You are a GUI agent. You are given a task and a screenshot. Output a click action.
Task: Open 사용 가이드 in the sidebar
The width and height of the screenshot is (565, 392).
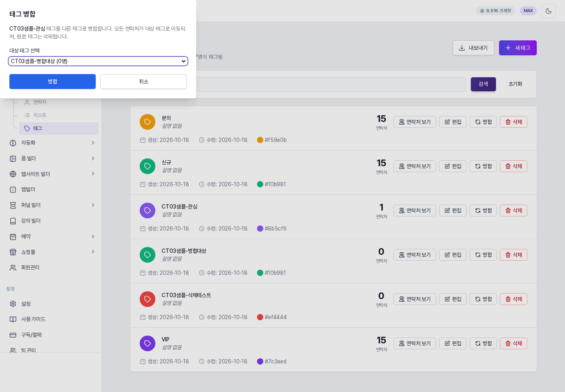click(51, 319)
